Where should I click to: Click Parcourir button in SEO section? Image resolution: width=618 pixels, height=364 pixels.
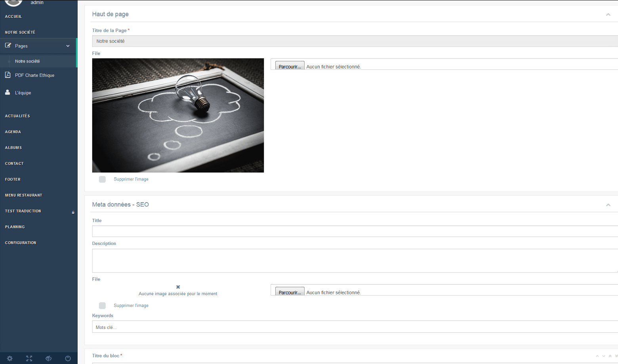290,292
